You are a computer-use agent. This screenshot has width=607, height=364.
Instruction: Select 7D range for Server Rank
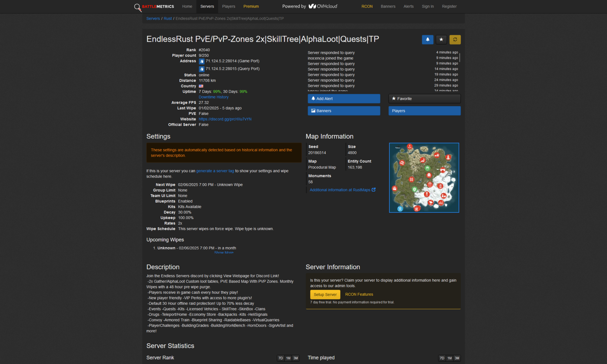tap(280, 358)
